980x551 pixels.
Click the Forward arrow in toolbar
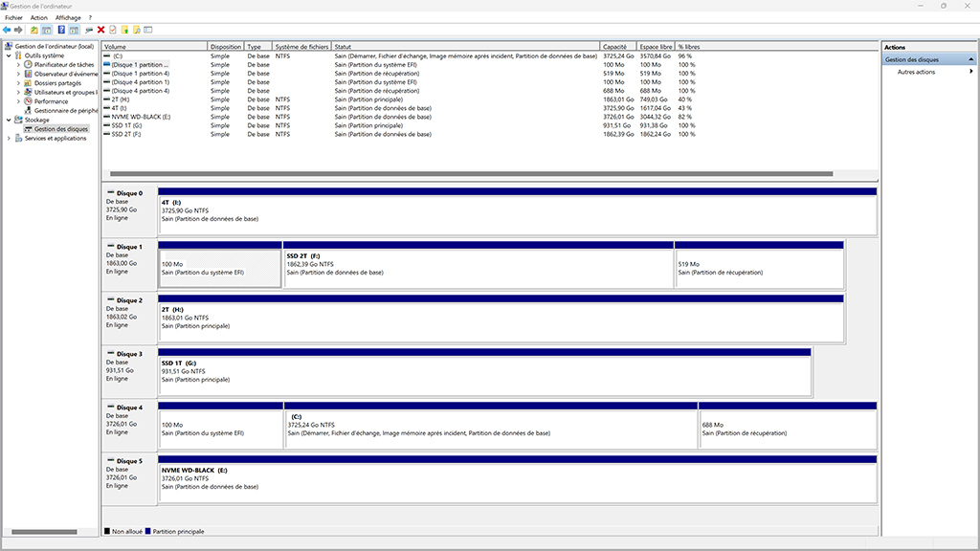[x=18, y=30]
